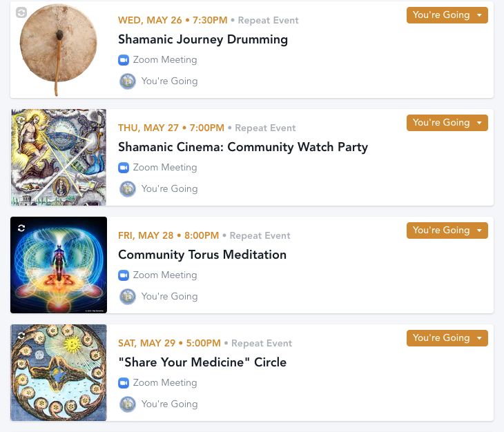Open the Shamanic Journey Drumming event title
Viewport: 504px width, 432px height.
(203, 39)
